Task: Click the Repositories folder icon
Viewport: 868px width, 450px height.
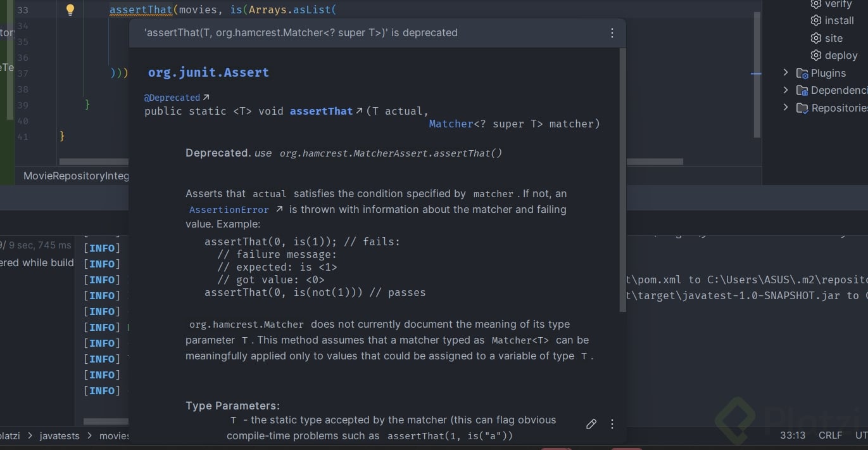Action: pyautogui.click(x=802, y=108)
